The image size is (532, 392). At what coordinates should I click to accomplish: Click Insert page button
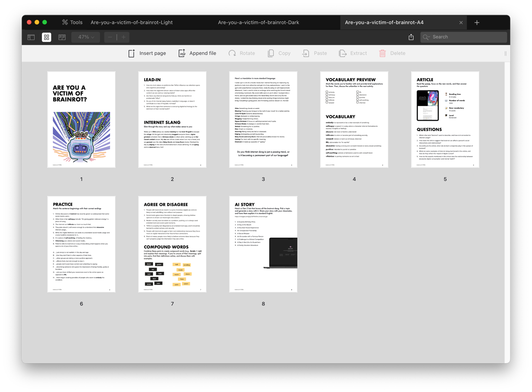[x=147, y=53]
